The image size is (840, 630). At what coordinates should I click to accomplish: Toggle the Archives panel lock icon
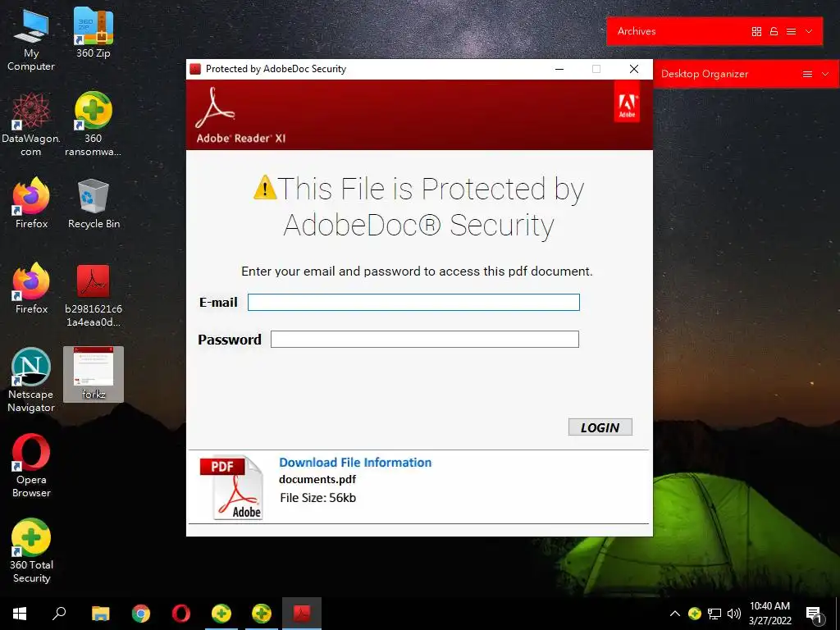[774, 32]
